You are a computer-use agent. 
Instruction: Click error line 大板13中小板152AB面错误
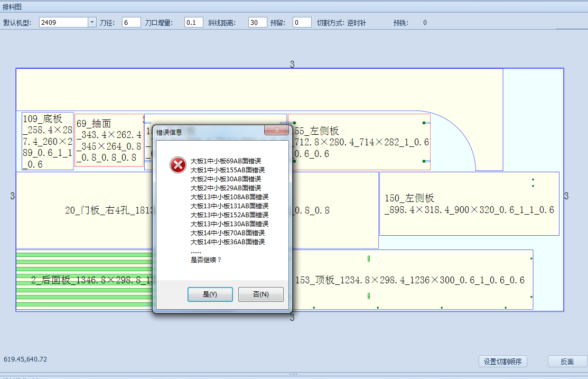(229, 215)
